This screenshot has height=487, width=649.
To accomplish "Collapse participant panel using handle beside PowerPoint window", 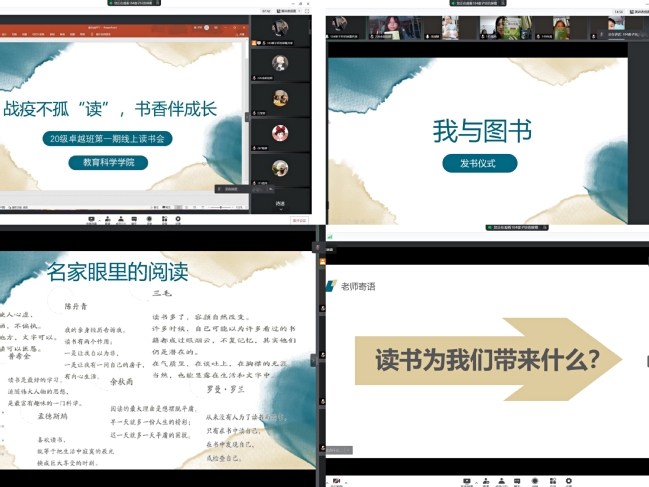I will click(248, 117).
